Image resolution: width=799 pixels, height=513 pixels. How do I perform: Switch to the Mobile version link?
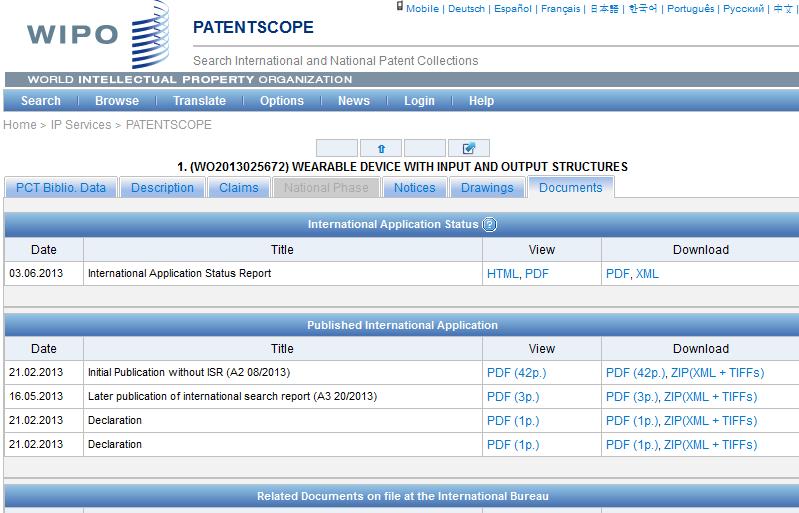pos(422,9)
